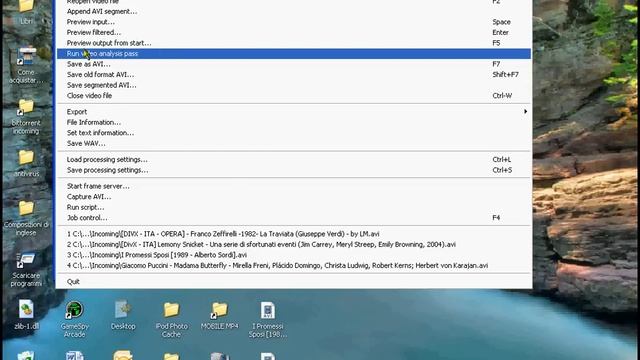Open recent file La Traviata avi

coord(294,234)
